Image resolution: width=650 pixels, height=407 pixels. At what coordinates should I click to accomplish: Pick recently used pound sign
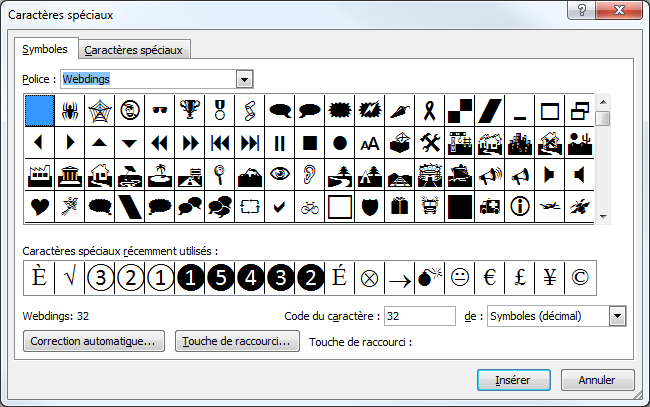pos(520,278)
